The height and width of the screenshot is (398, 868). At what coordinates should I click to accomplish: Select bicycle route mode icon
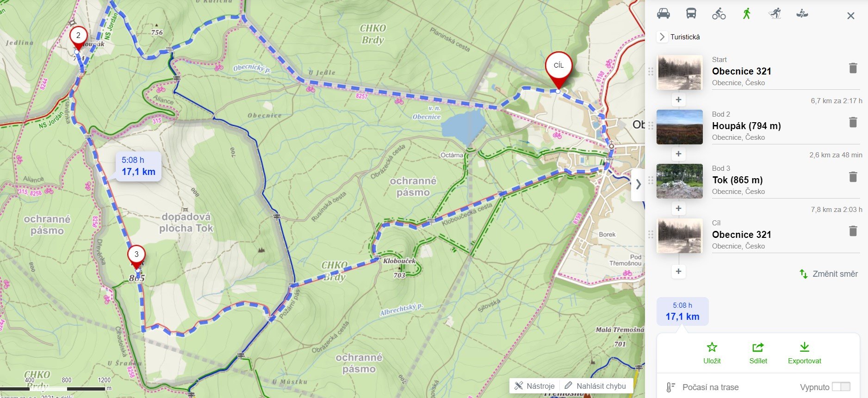point(719,14)
